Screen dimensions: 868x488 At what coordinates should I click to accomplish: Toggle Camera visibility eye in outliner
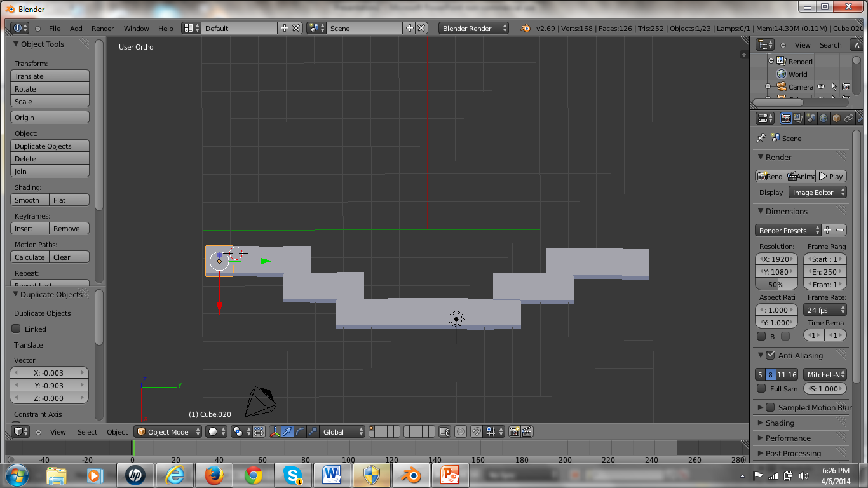(x=820, y=86)
